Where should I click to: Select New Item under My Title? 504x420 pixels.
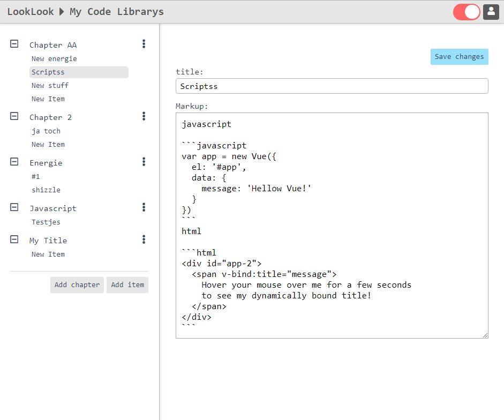click(48, 254)
